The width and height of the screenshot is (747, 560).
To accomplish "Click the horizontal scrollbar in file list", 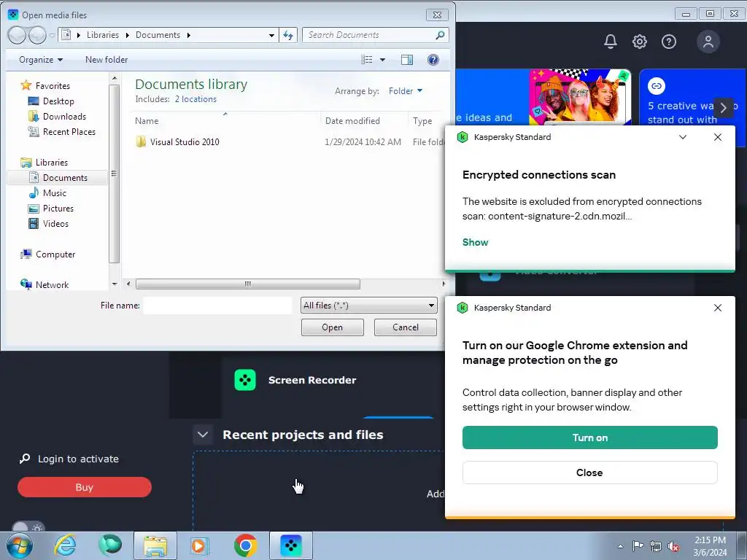I will (x=248, y=284).
